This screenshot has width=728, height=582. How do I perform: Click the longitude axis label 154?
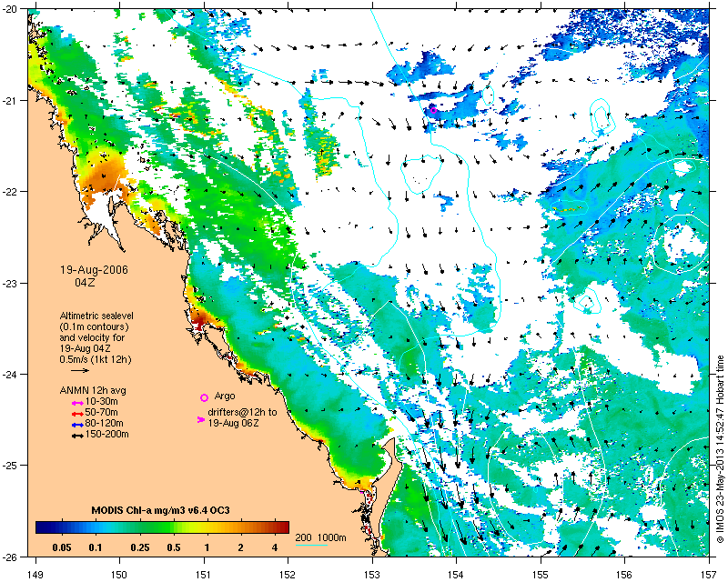456,575
